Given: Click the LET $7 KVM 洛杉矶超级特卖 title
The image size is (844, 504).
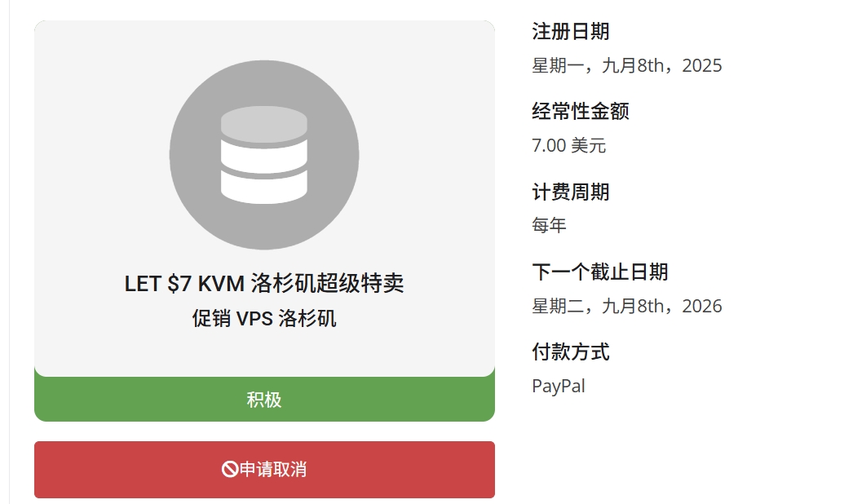Looking at the screenshot, I should 264,283.
